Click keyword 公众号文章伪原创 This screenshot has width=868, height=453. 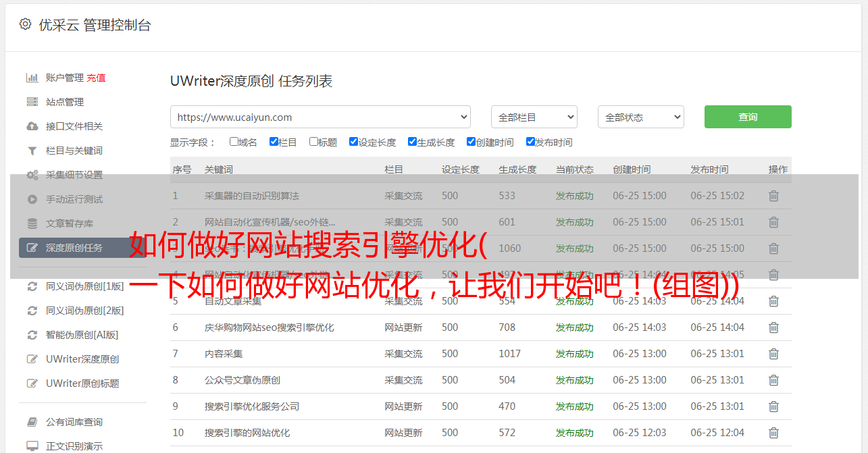[242, 380]
